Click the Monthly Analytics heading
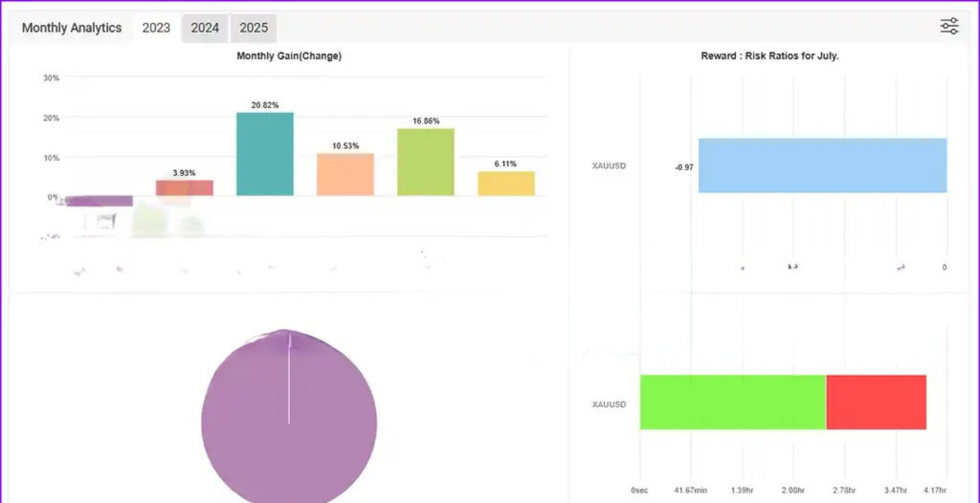Screen dimensions: 980x503 (x=72, y=28)
